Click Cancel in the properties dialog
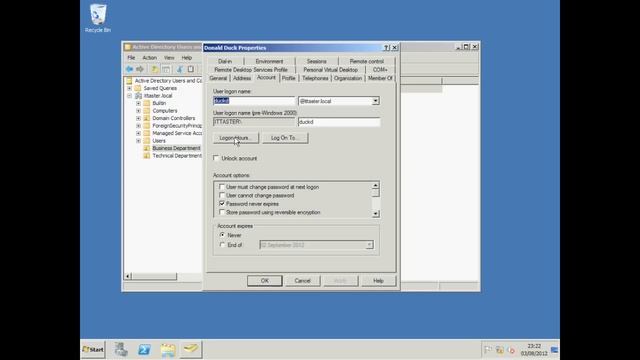640x360 pixels. 302,281
